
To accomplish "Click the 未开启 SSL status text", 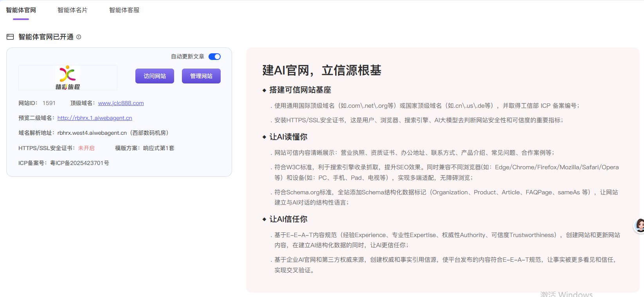I will (x=86, y=148).
